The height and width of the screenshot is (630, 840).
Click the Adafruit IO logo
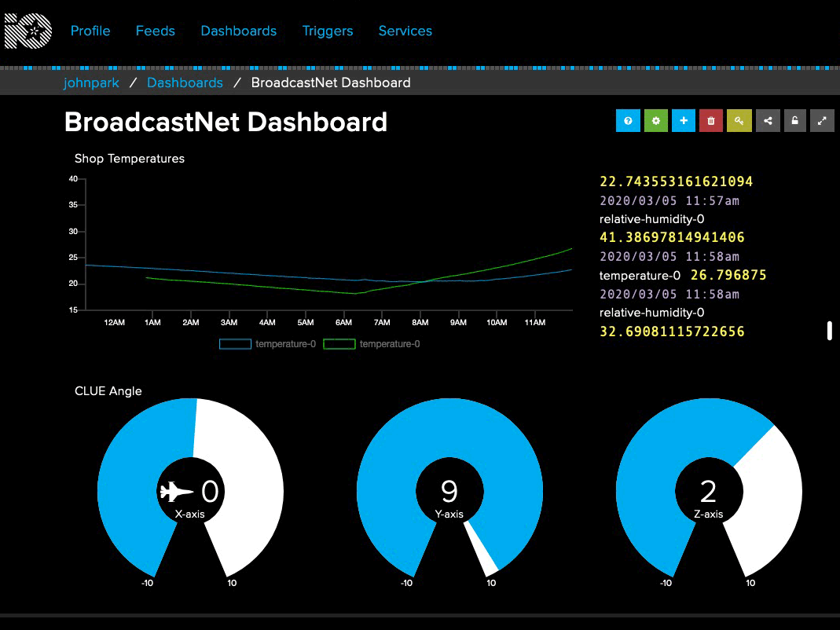pos(28,31)
